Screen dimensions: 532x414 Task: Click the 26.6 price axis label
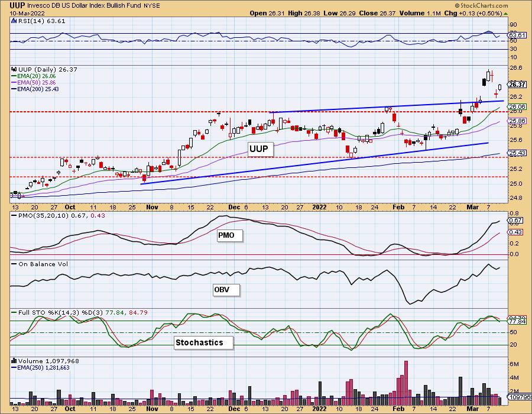[516, 68]
